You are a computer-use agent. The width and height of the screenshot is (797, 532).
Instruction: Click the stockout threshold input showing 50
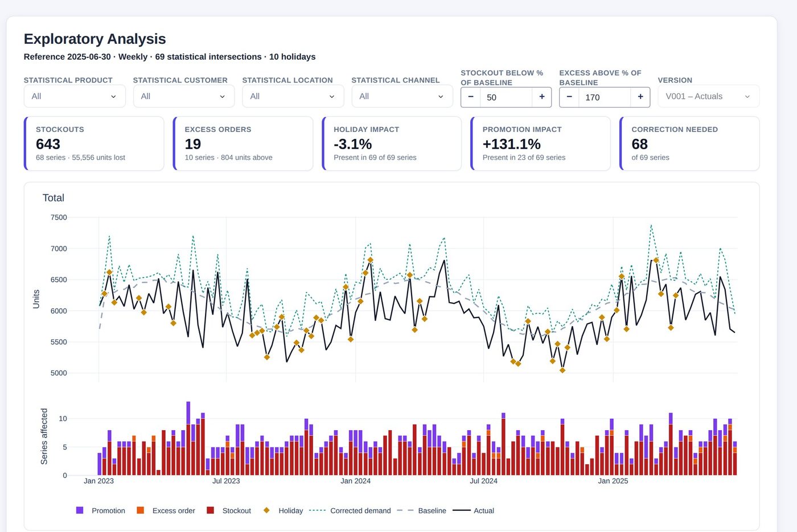click(x=506, y=97)
